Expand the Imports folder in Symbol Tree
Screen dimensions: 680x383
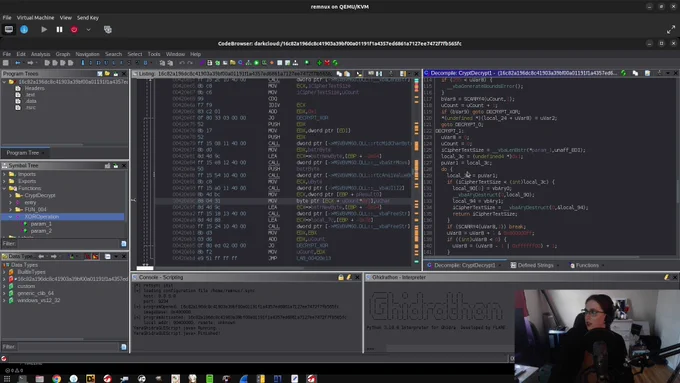5,174
